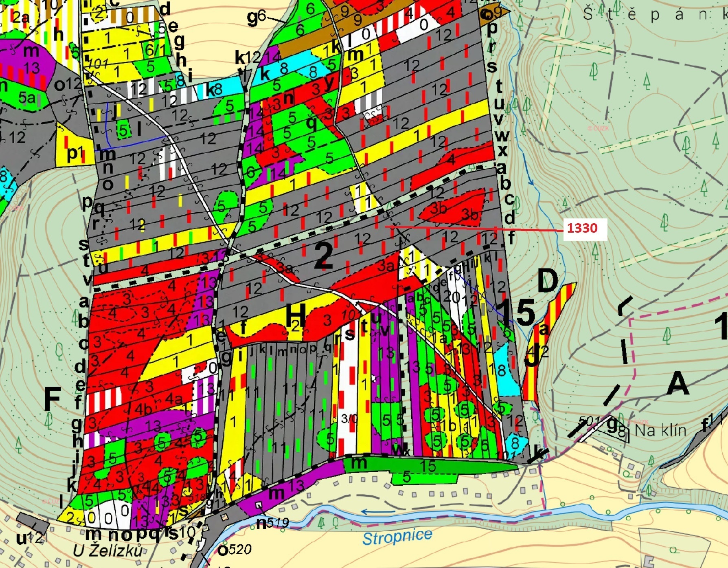This screenshot has width=728, height=568.
Task: Click the 4/2 label on red-yellow striped parcel
Action: [x=538, y=351]
